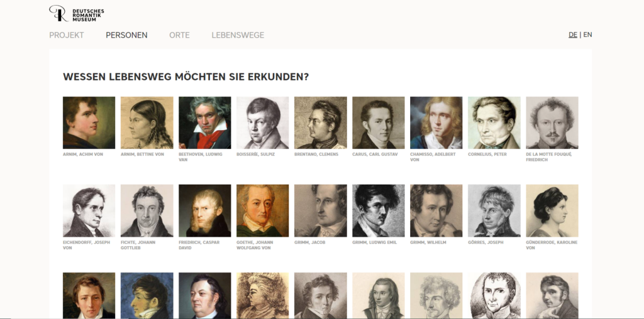Click the Deutsches Romantik Museum logo
Image resolution: width=644 pixels, height=319 pixels.
click(76, 14)
